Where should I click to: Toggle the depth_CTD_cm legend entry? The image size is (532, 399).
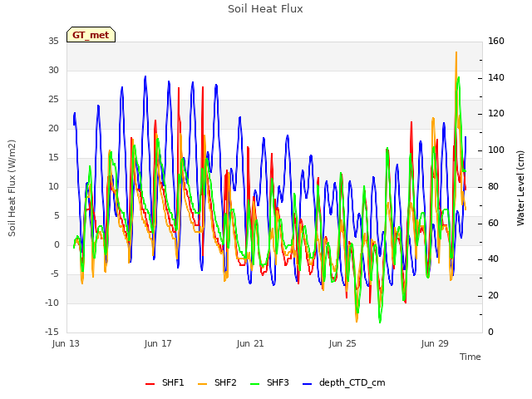coord(343,382)
